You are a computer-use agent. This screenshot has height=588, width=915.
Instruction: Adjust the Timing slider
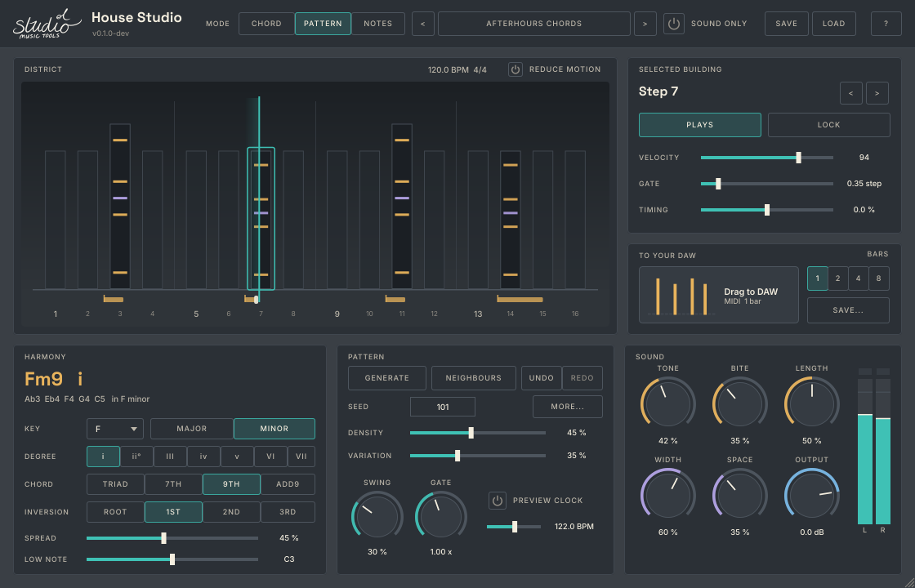coord(767,210)
